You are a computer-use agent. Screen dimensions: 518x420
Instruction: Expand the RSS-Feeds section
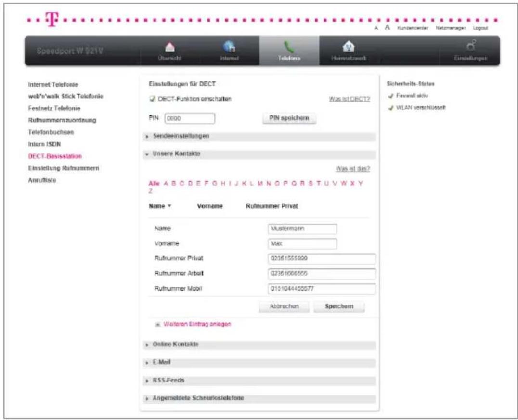pyautogui.click(x=259, y=381)
